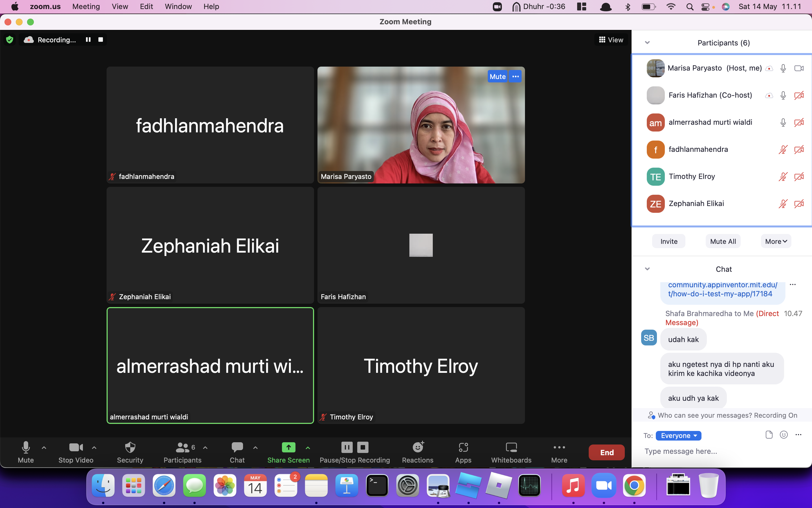Viewport: 812px width, 508px height.
Task: Expand the arrow next to Participants
Action: (205, 448)
